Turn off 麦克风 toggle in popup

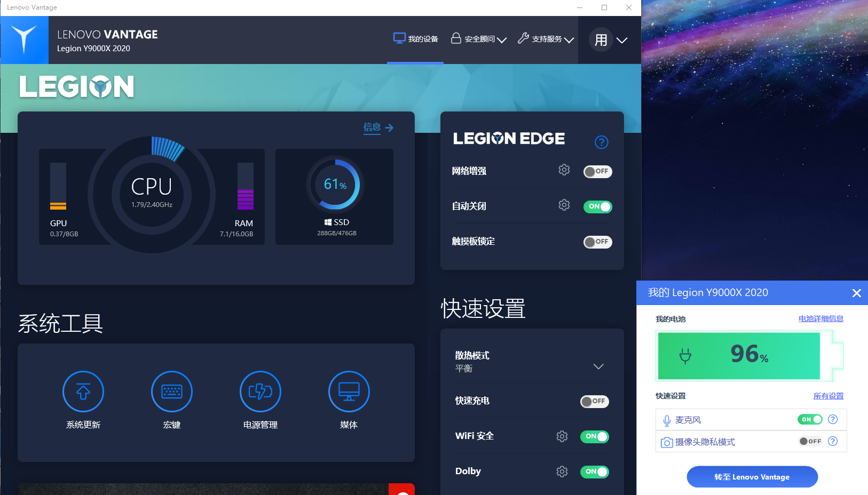pos(810,419)
